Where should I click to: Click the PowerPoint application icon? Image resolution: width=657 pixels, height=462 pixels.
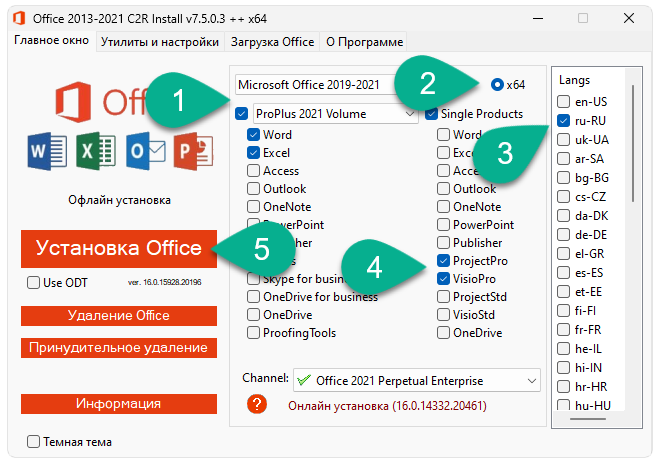coord(194,152)
